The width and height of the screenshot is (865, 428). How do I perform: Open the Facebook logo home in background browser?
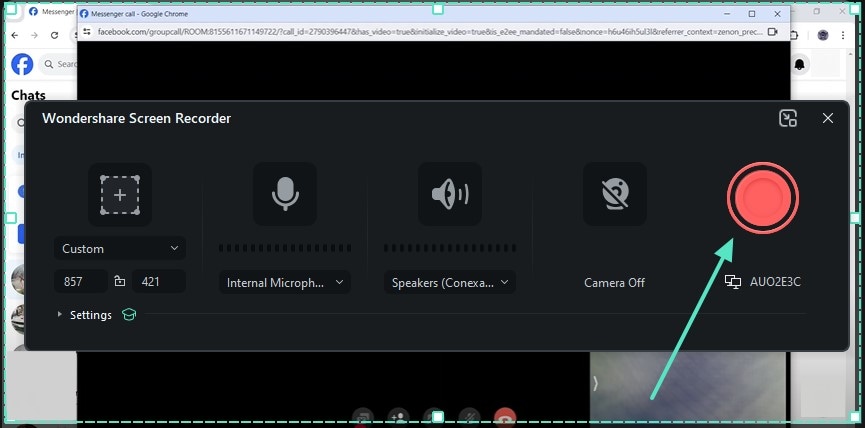coord(22,65)
